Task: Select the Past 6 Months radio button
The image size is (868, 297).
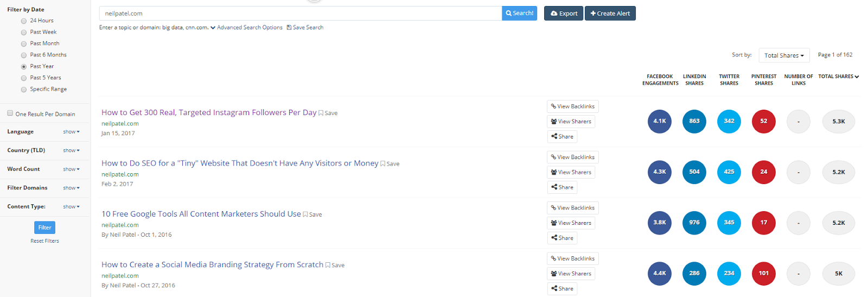Action: [23, 55]
